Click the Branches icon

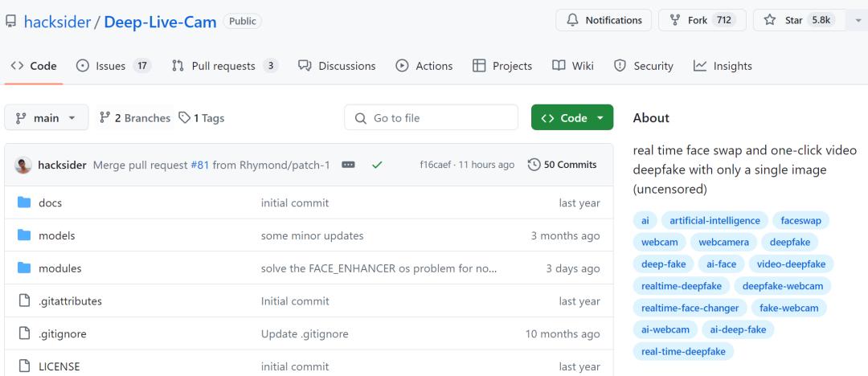[x=104, y=118]
